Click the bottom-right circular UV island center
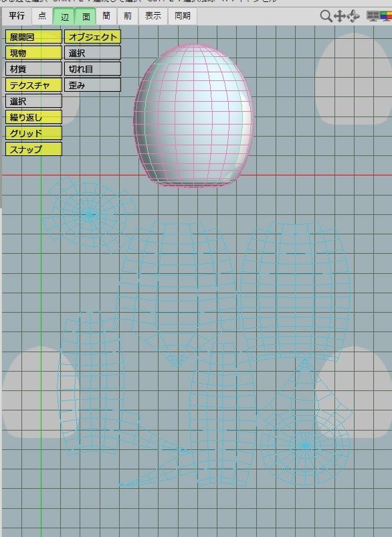The width and height of the screenshot is (392, 537). [305, 445]
